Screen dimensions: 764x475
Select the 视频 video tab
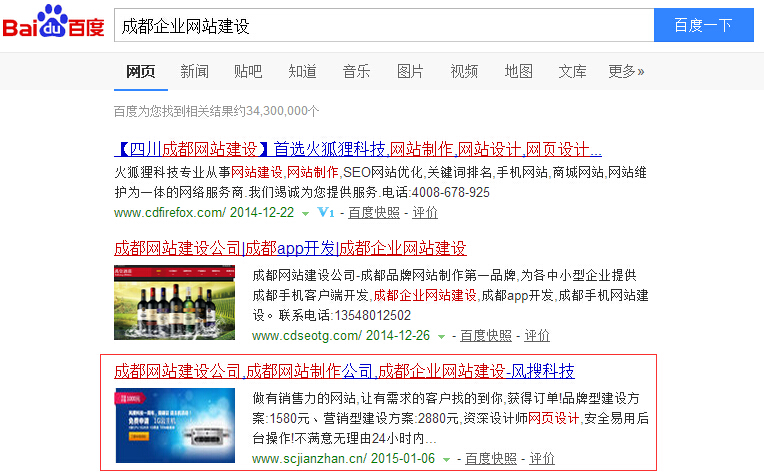(464, 71)
